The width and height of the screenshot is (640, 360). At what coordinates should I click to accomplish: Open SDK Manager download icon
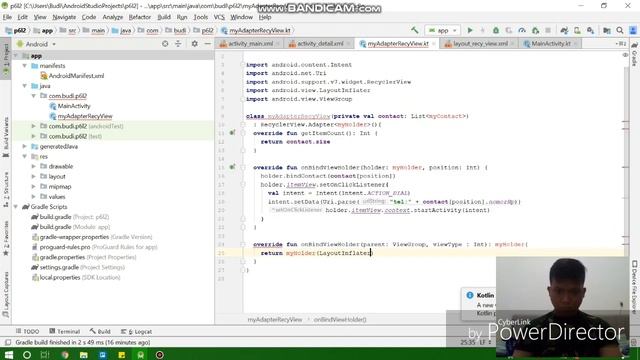[591, 30]
